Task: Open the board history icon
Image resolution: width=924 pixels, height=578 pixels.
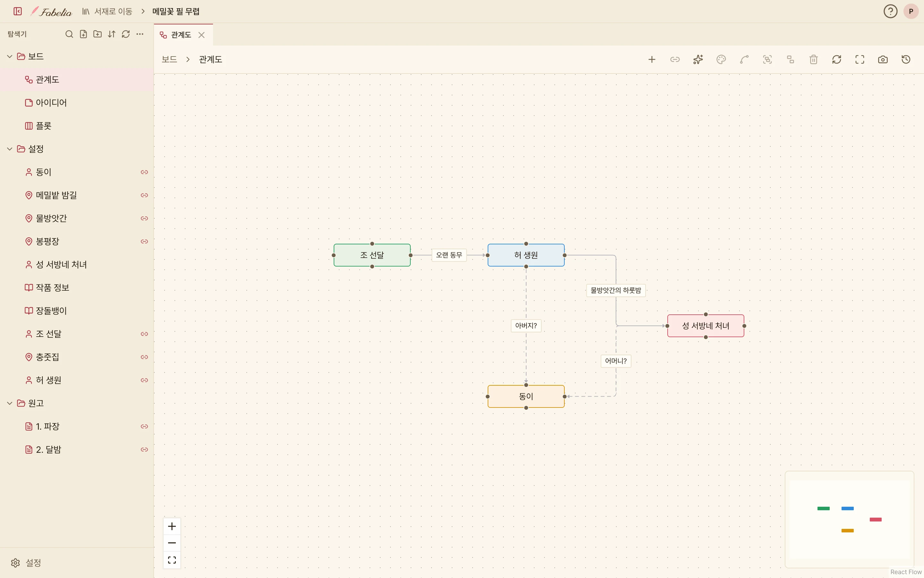Action: [x=906, y=59]
